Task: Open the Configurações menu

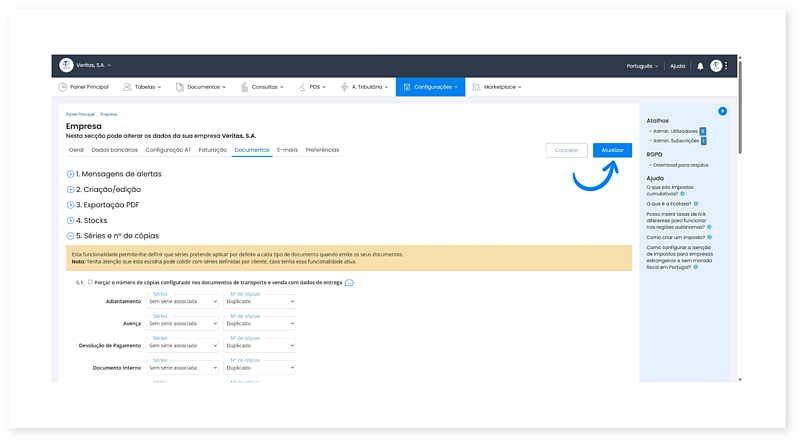Action: click(x=430, y=87)
